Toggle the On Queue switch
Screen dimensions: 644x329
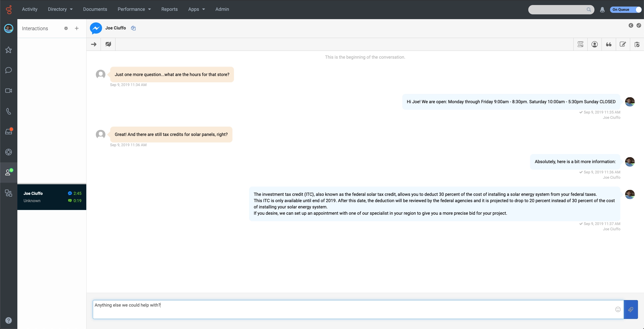click(x=625, y=10)
